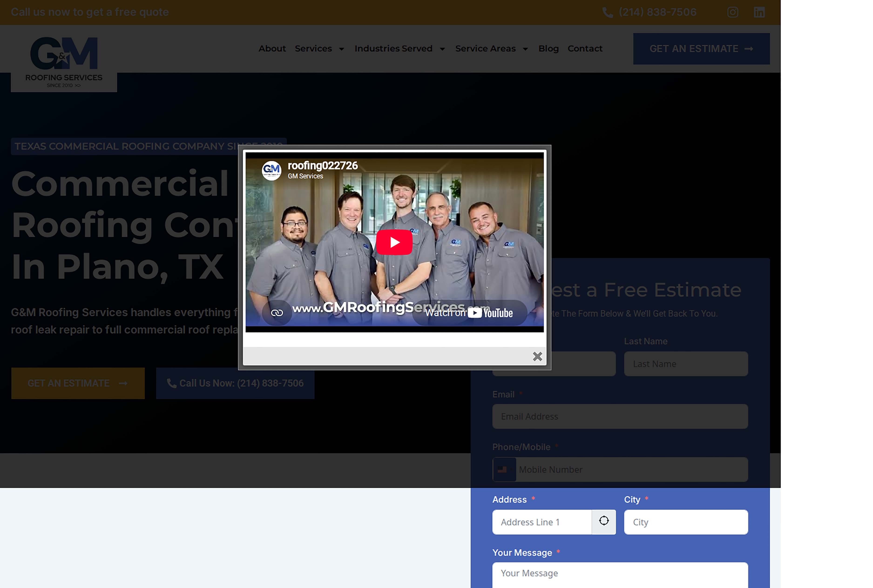The width and height of the screenshot is (873, 588).
Task: Click the Address Line 1 field
Action: (x=541, y=522)
